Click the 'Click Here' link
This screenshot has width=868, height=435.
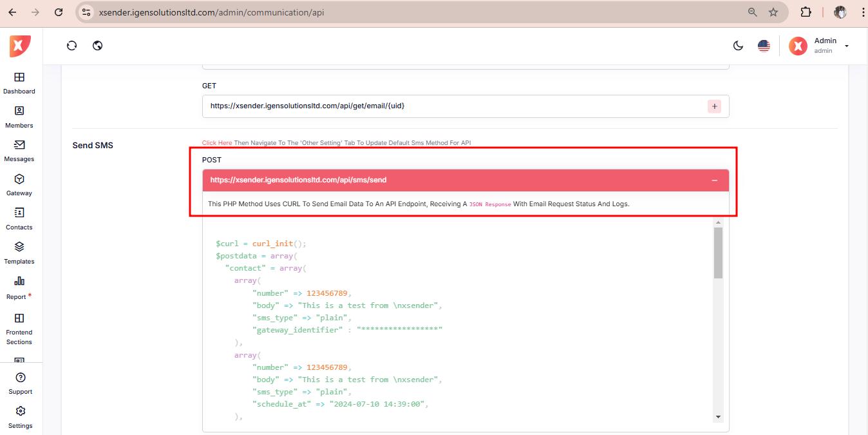pos(217,143)
